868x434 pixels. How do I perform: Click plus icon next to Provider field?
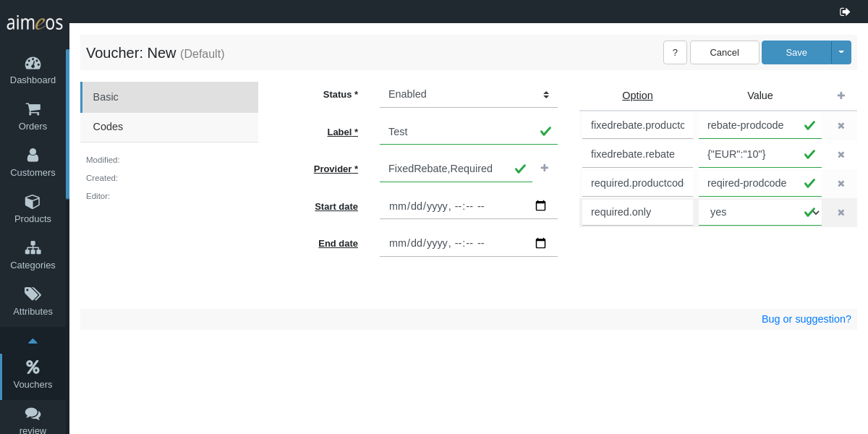(x=545, y=168)
